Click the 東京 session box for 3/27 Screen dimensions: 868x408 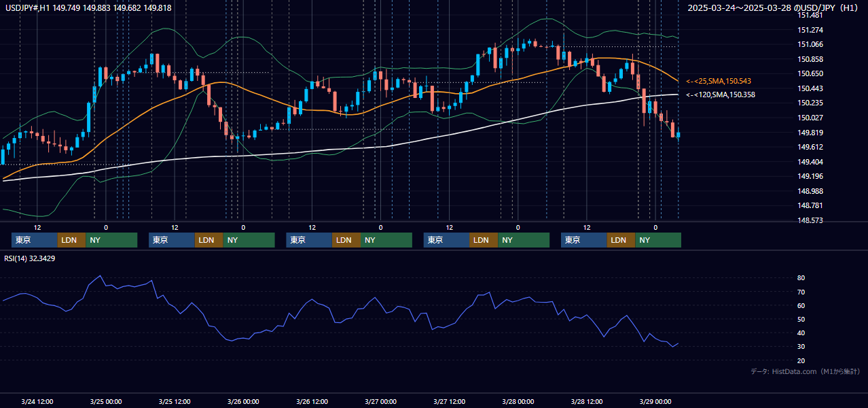pyautogui.click(x=446, y=240)
